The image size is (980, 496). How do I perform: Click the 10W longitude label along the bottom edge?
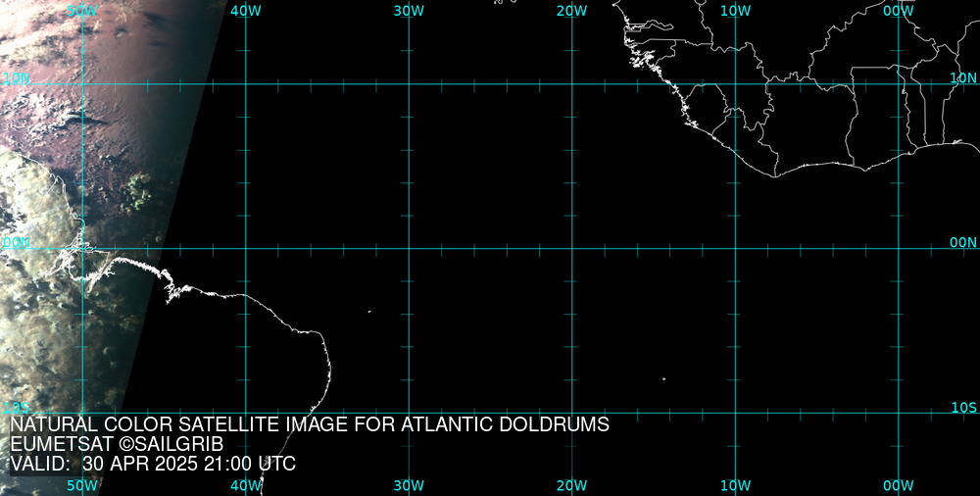point(735,485)
